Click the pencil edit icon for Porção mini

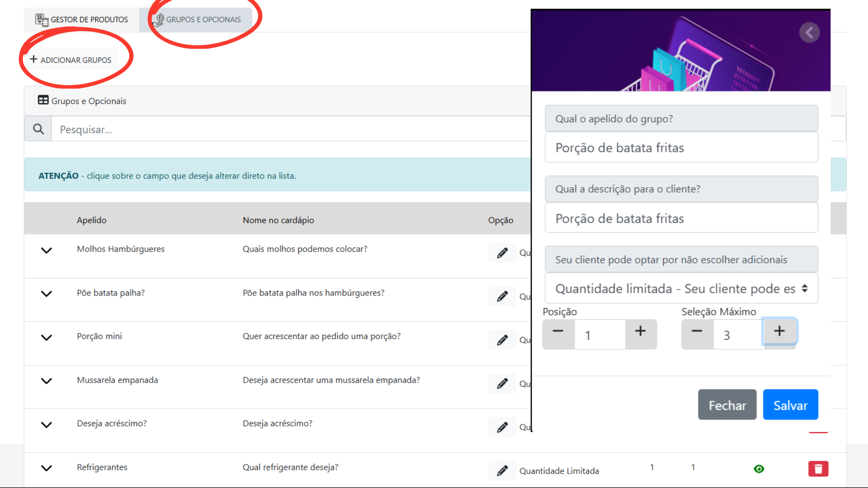502,340
